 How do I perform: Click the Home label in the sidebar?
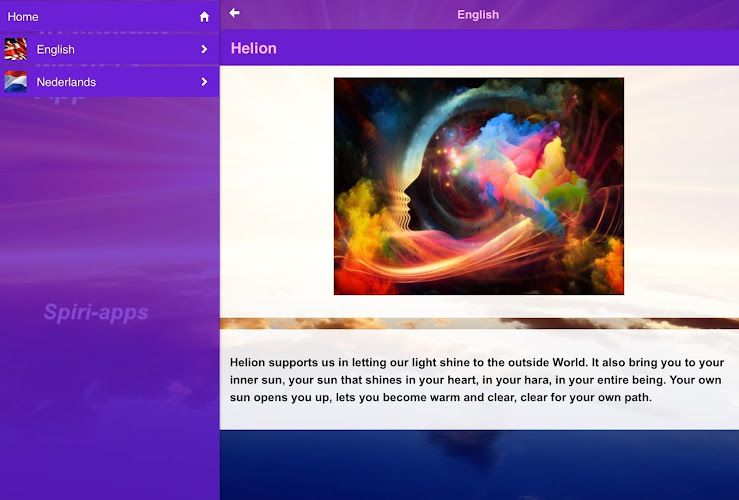point(23,17)
